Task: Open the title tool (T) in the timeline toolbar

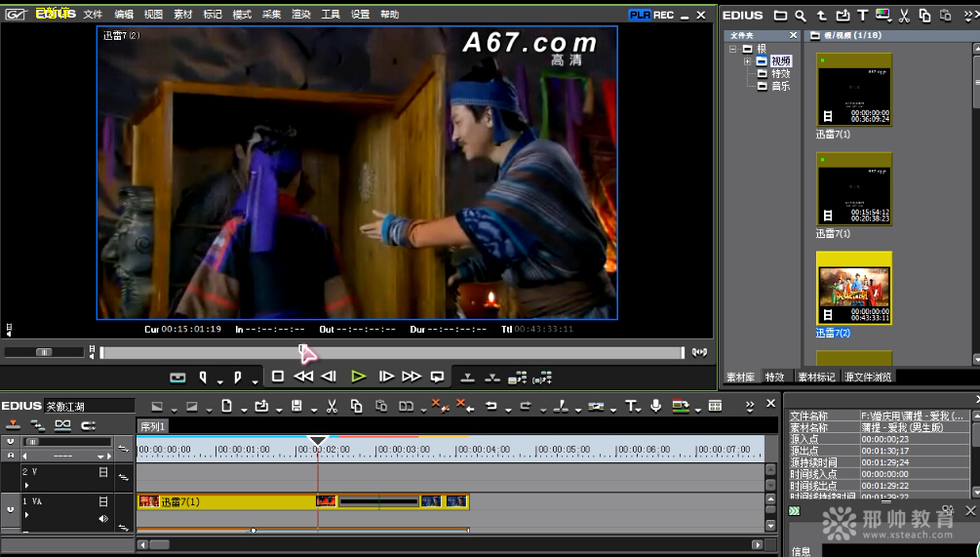Action: coord(631,406)
